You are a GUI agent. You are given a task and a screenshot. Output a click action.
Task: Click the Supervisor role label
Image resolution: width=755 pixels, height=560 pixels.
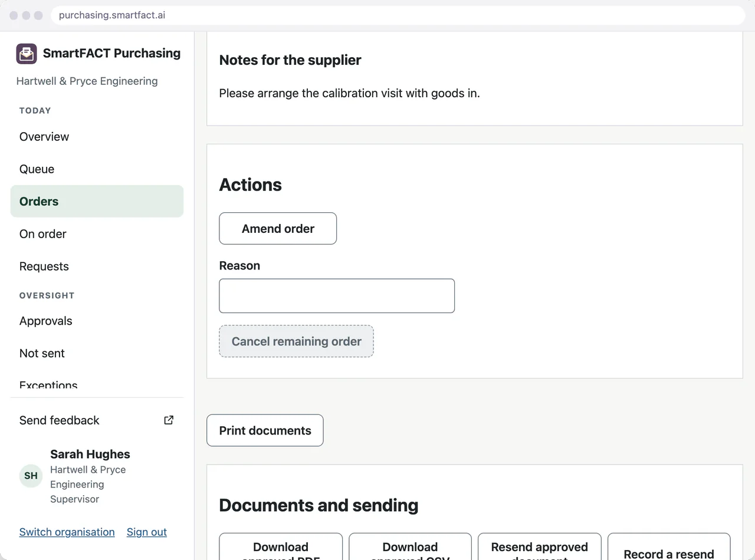[74, 499]
